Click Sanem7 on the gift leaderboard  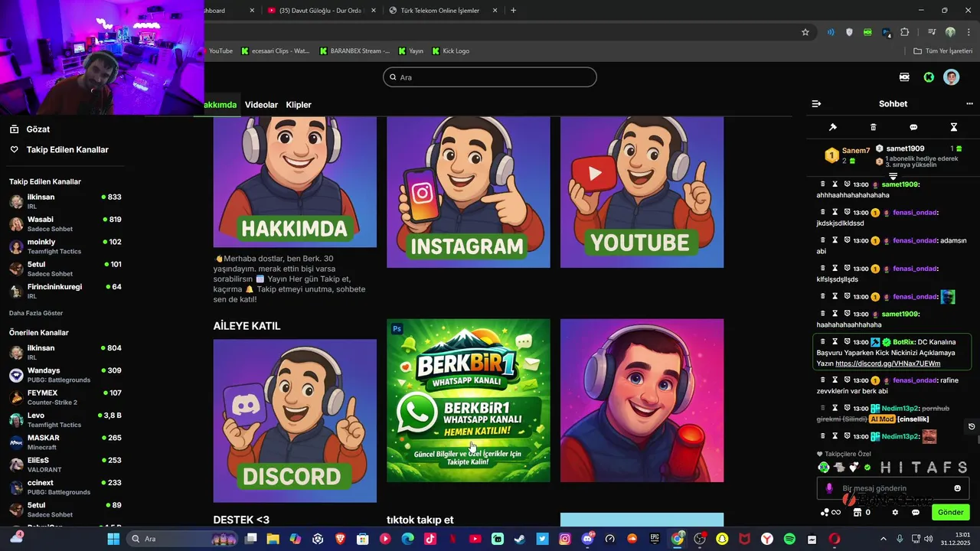(856, 151)
